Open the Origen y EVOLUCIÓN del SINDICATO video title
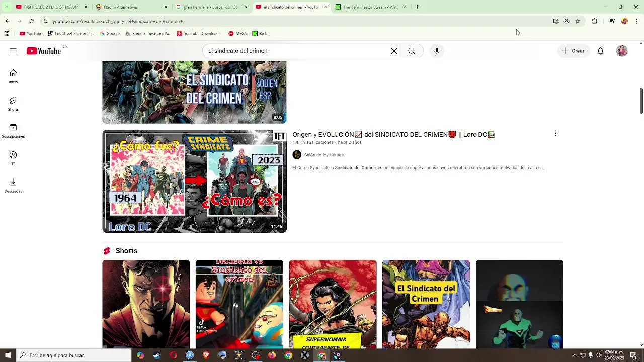The height and width of the screenshot is (362, 644). (393, 135)
